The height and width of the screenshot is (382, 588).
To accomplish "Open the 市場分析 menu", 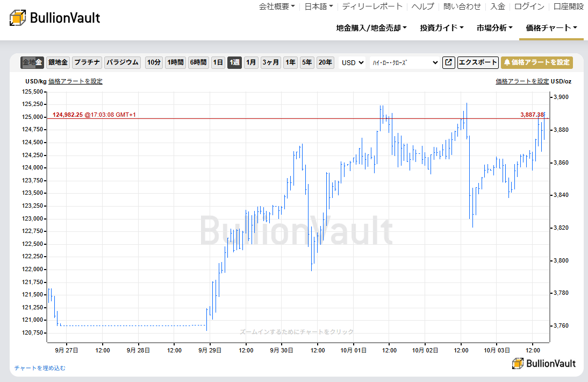I will pyautogui.click(x=494, y=27).
